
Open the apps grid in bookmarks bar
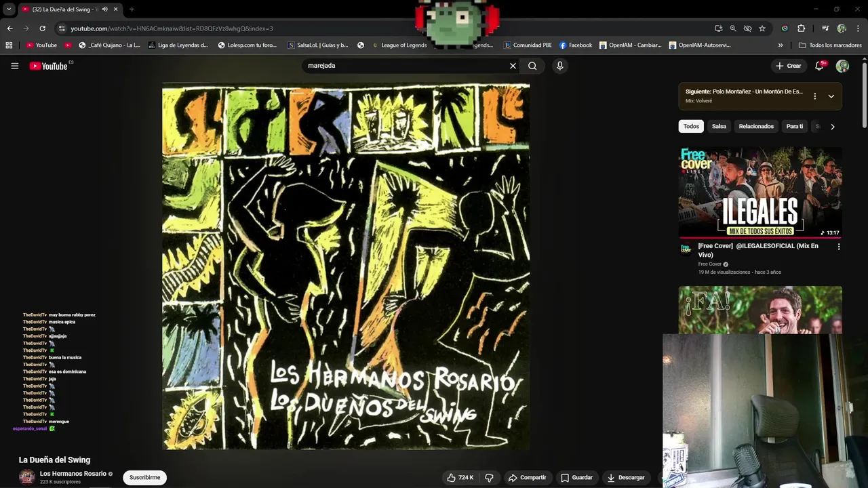pos(9,45)
